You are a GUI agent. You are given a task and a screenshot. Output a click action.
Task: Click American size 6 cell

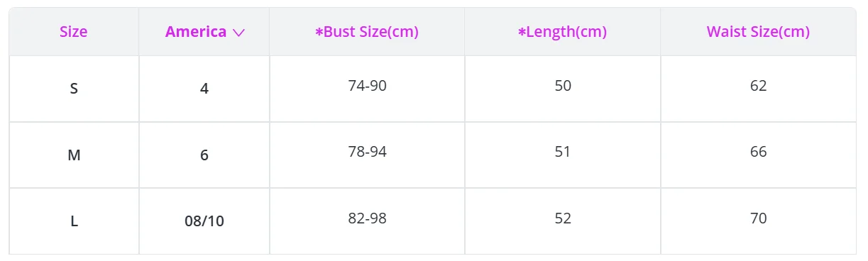point(204,155)
